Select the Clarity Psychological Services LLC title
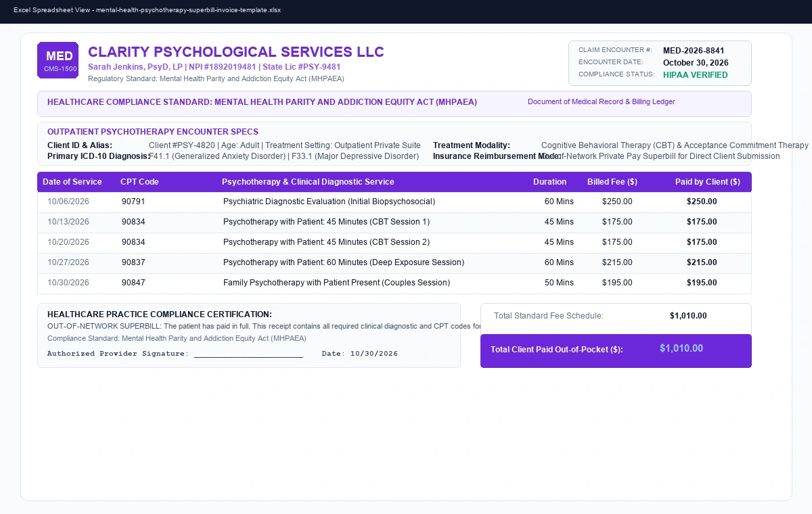Screen dimensions: 812x514 pyautogui.click(x=236, y=52)
